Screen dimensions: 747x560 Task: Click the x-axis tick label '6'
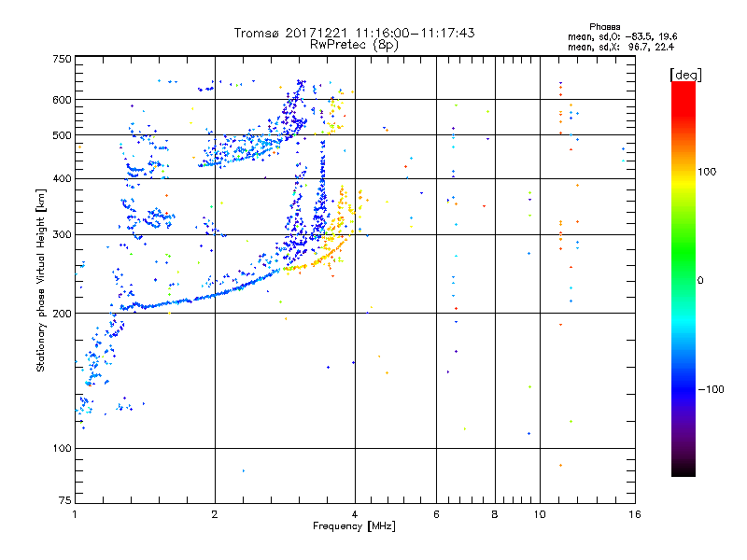click(x=436, y=514)
